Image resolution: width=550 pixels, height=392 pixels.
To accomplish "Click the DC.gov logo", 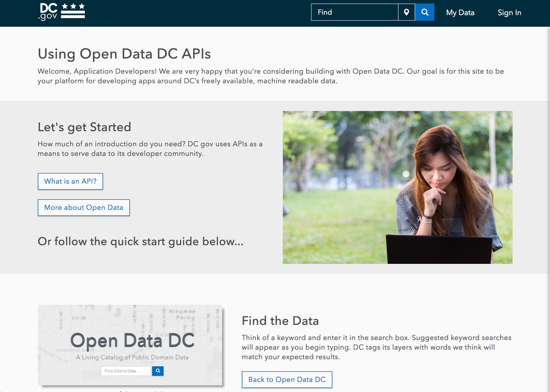I will (x=62, y=12).
